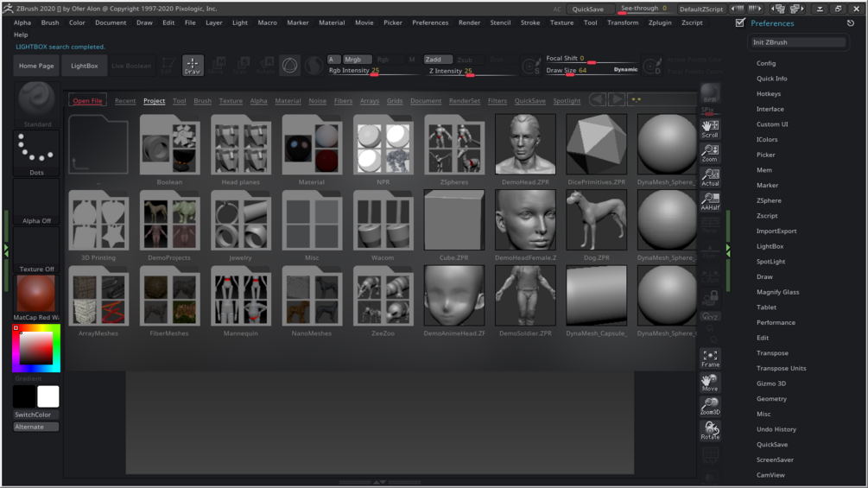This screenshot has height=488, width=868.
Task: Expand the Undo History preferences section
Action: pyautogui.click(x=776, y=428)
